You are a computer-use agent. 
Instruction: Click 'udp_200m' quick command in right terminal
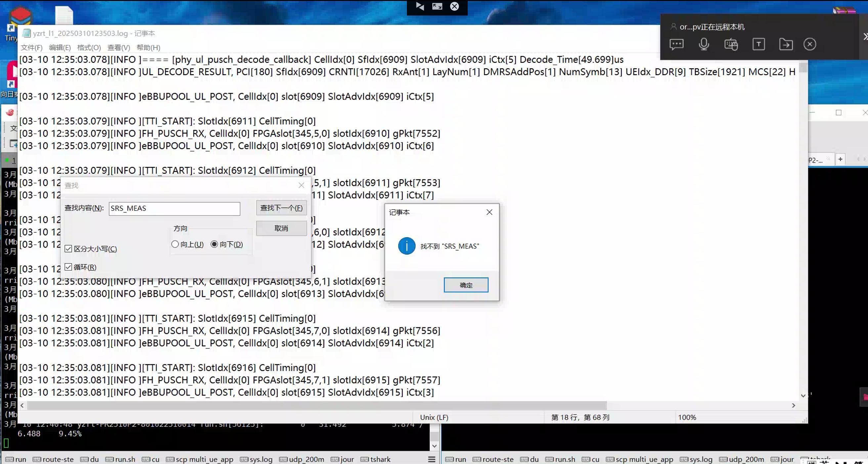[742, 459]
